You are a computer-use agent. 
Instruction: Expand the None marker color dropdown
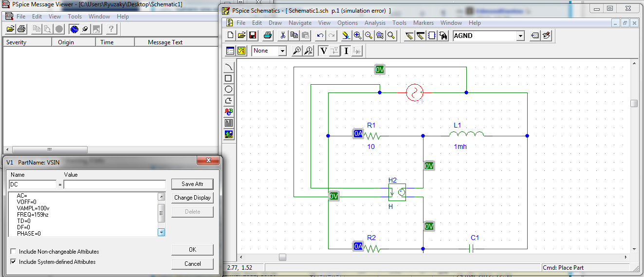pyautogui.click(x=282, y=51)
